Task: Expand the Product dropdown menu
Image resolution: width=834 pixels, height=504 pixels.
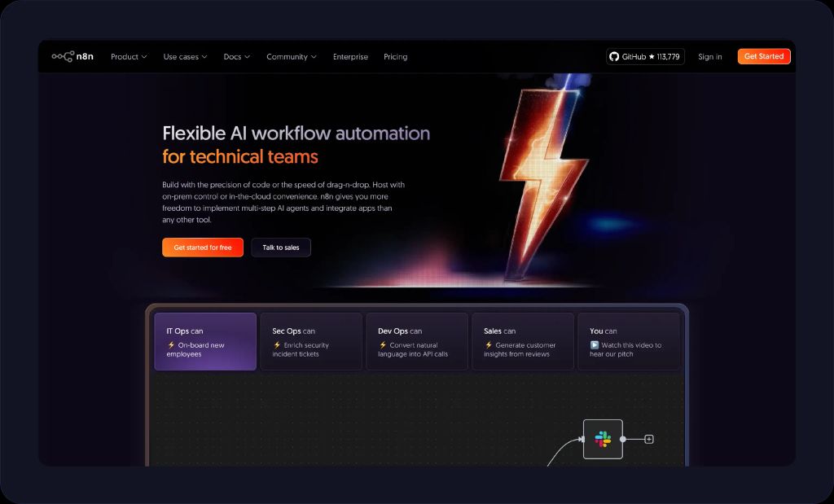Action: 129,57
